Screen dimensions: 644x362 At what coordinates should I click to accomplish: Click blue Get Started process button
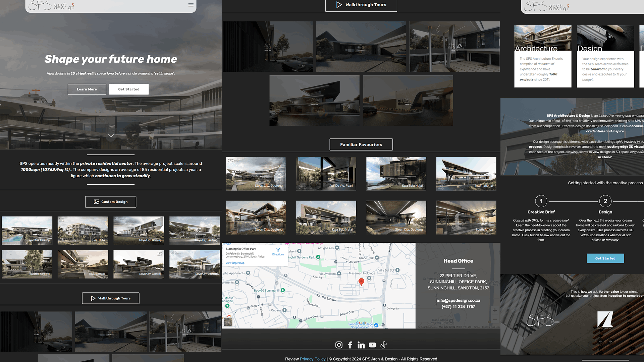[x=605, y=258]
